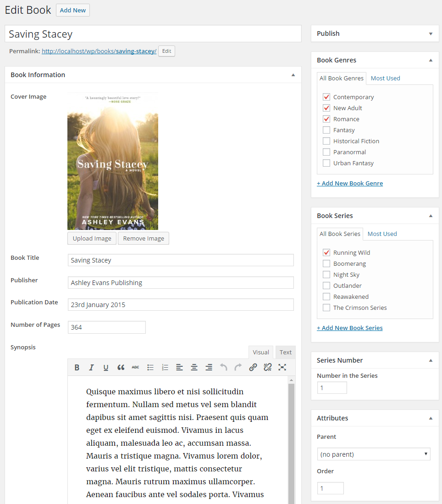This screenshot has width=442, height=504.
Task: Check the Fantasy genre
Action: [x=326, y=130]
